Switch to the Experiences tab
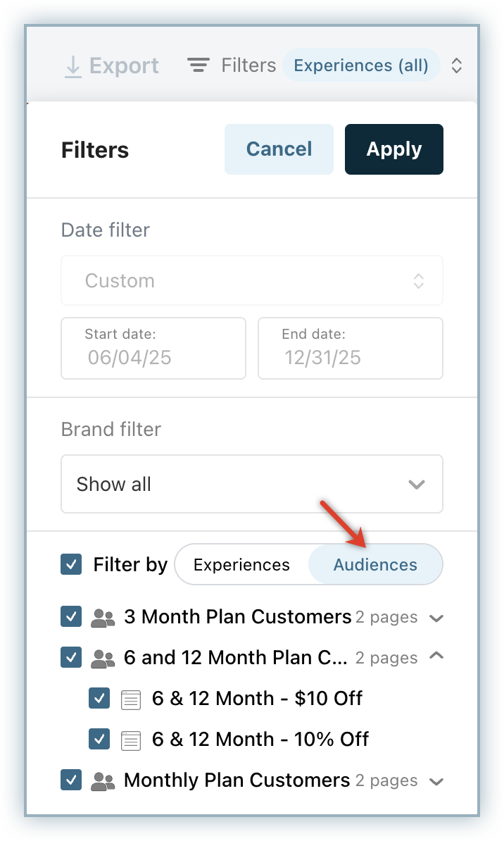504x841 pixels. (x=241, y=565)
